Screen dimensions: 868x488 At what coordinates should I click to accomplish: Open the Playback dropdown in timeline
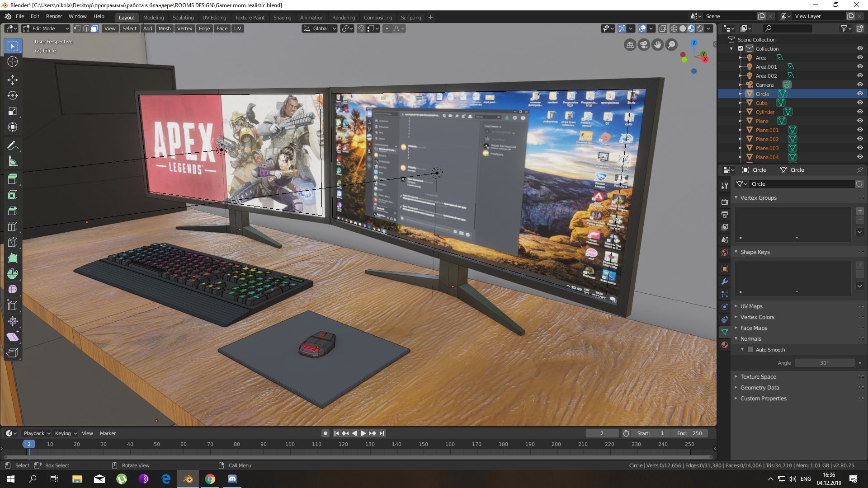coord(37,433)
